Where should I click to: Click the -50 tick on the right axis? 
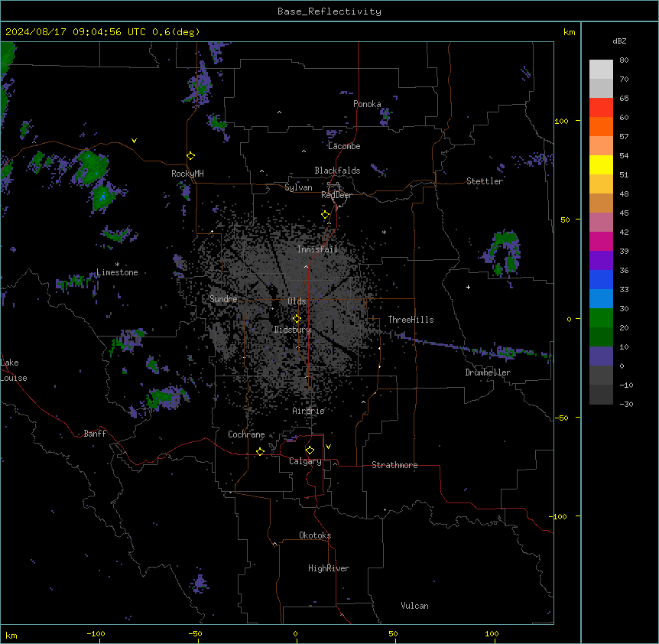(x=561, y=418)
